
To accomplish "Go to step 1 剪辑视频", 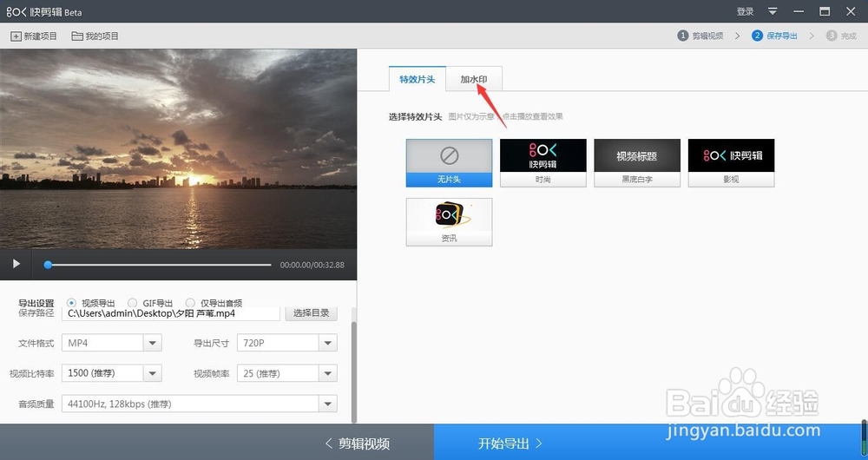I will 700,36.
